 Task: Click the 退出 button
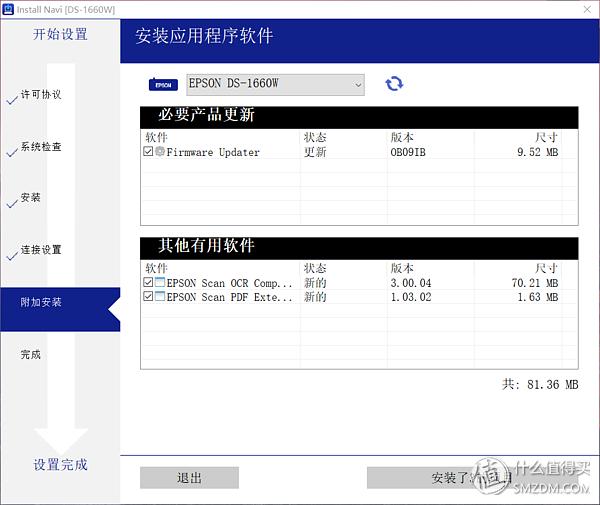click(x=189, y=477)
